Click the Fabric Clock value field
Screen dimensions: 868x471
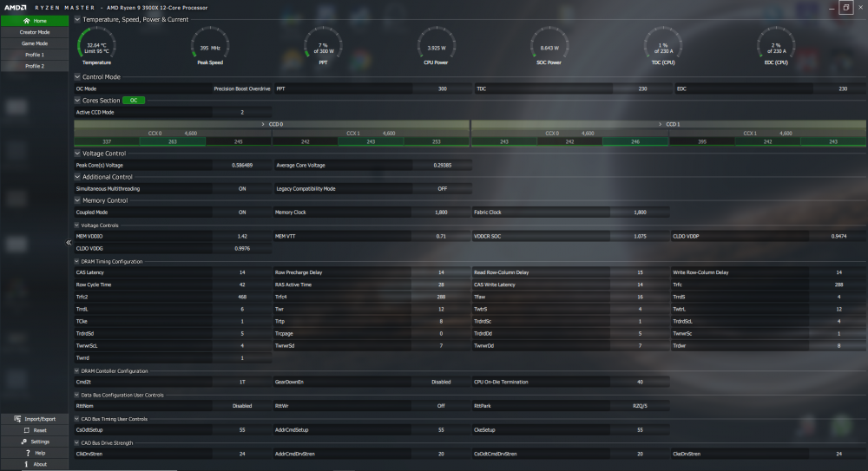[640, 212]
